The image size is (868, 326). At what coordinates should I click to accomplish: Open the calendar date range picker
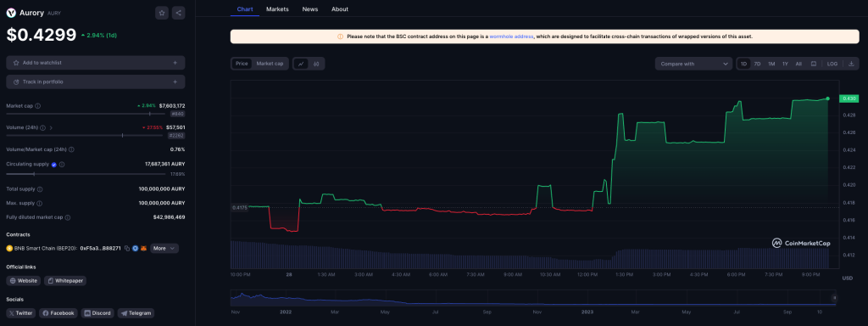(x=813, y=64)
